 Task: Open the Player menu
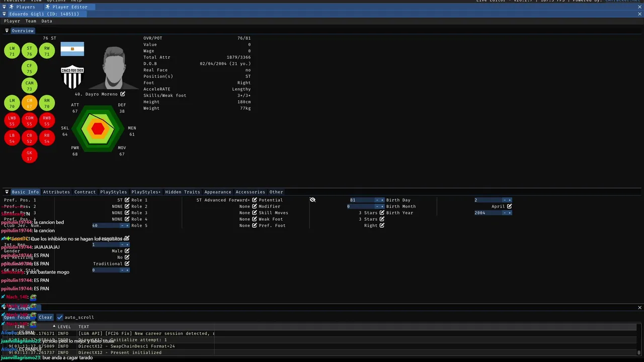12,21
